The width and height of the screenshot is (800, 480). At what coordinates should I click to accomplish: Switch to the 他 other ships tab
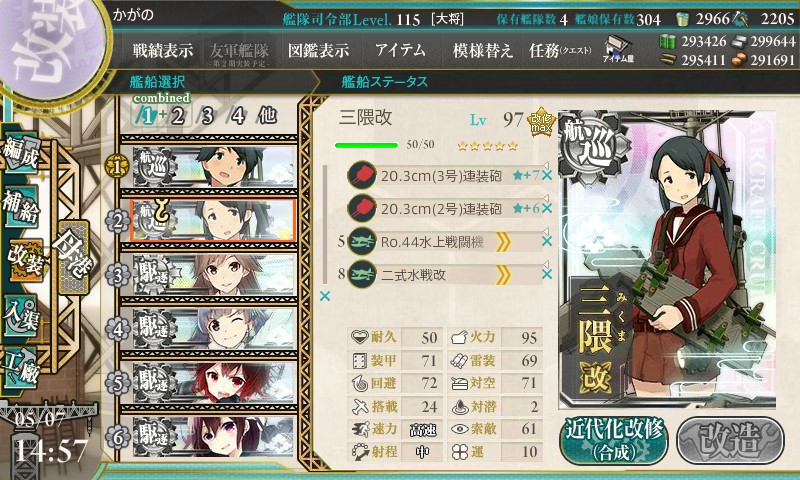click(267, 115)
